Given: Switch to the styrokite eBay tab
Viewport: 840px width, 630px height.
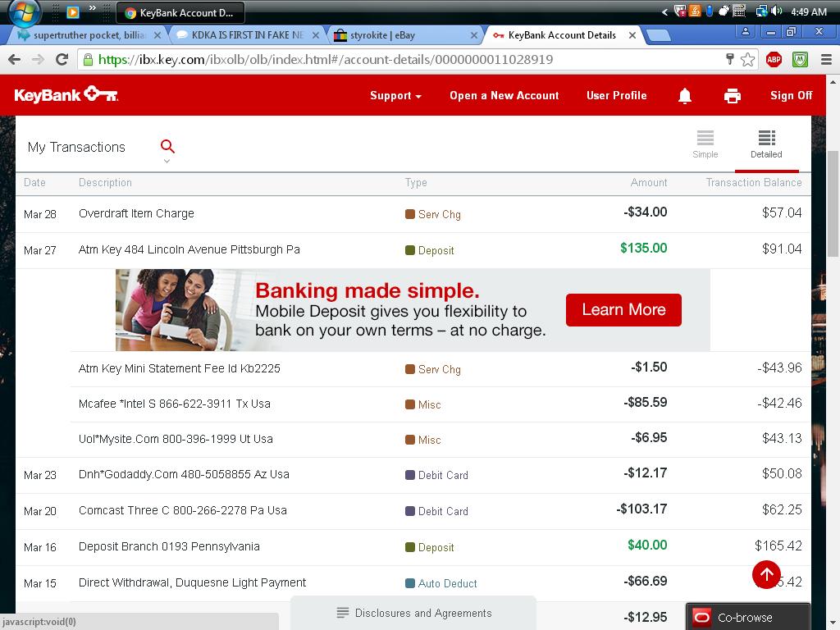Looking at the screenshot, I should [405, 35].
